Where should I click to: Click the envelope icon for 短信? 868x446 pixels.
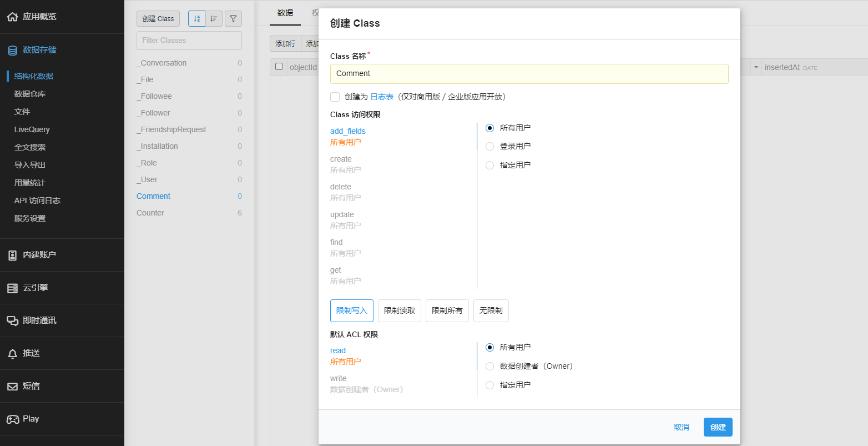pos(12,386)
